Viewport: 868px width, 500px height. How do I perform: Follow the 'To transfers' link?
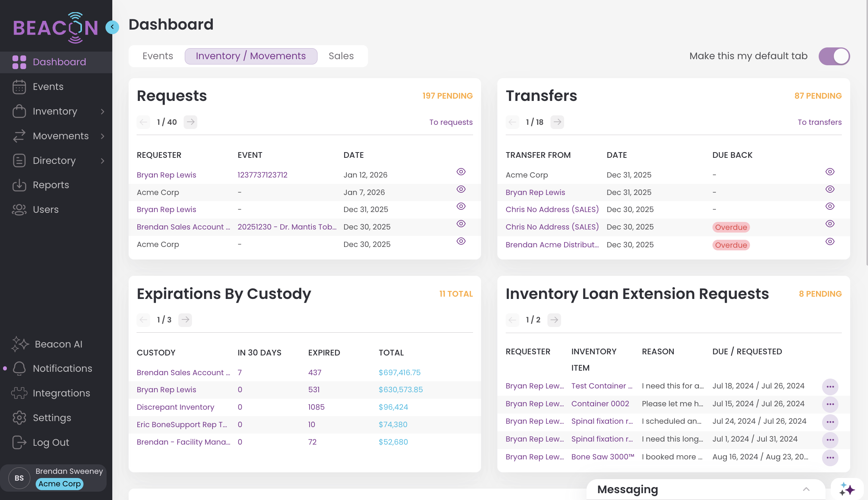click(819, 122)
